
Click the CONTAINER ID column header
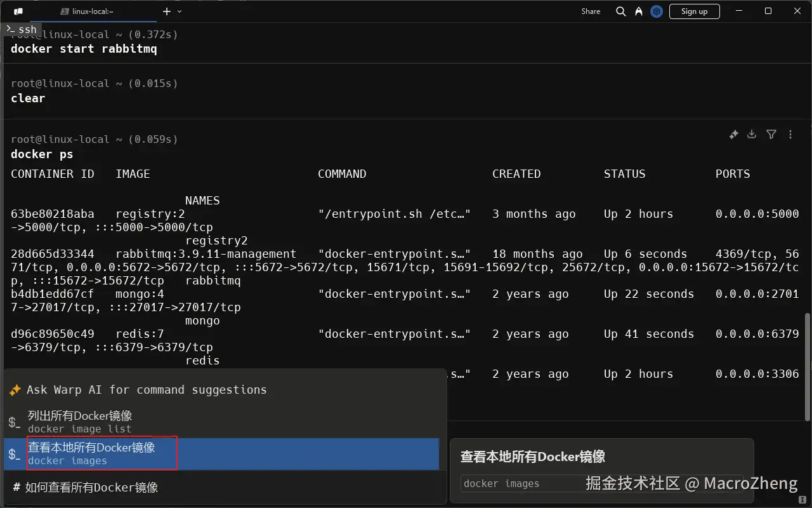(53, 174)
